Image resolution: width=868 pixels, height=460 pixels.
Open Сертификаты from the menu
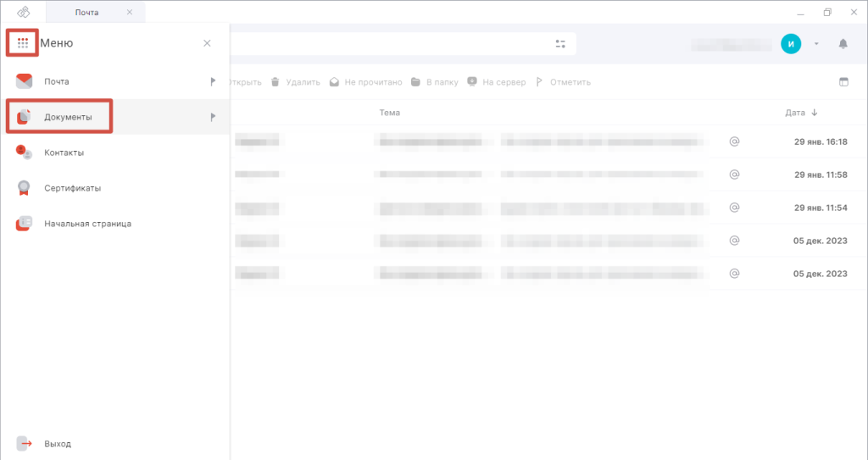click(x=73, y=188)
